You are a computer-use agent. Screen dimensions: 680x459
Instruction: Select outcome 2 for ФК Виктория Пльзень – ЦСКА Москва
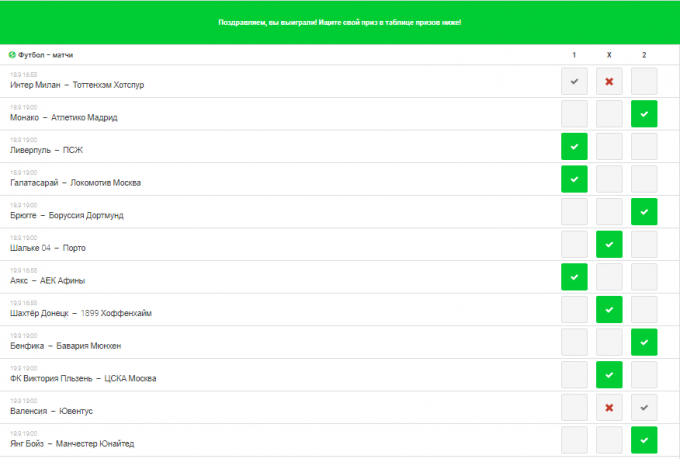tap(644, 375)
